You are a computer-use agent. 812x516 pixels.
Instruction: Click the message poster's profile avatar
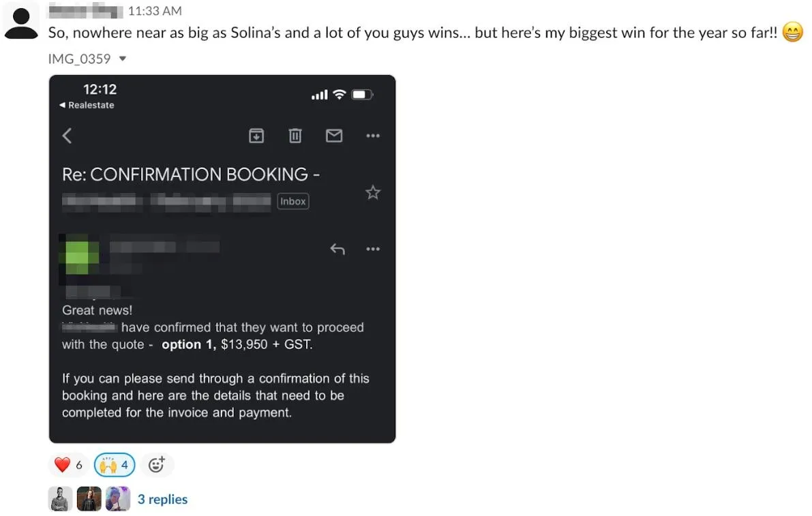tap(21, 21)
